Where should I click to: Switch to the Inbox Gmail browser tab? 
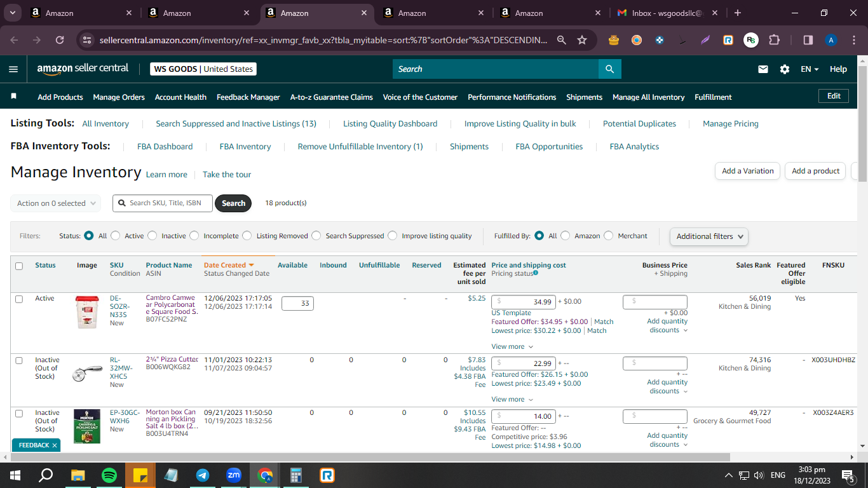click(667, 13)
